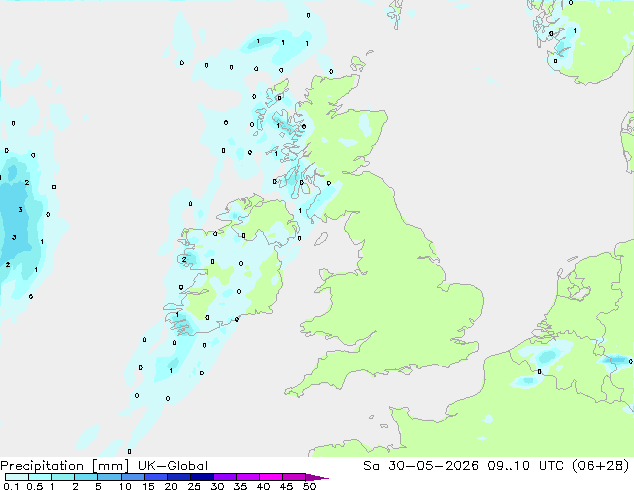Select the 10–15 mm legend swatch
The image size is (634, 490).
pyautogui.click(x=132, y=477)
